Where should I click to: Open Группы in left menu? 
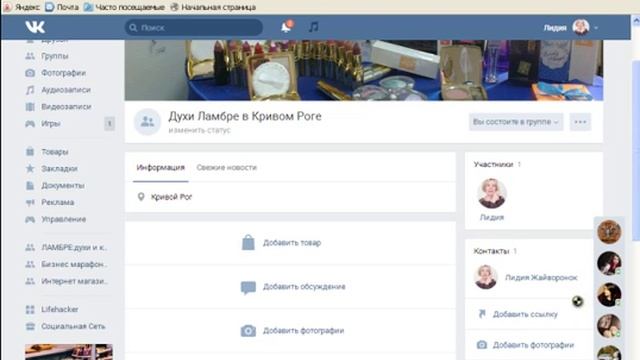coord(55,56)
